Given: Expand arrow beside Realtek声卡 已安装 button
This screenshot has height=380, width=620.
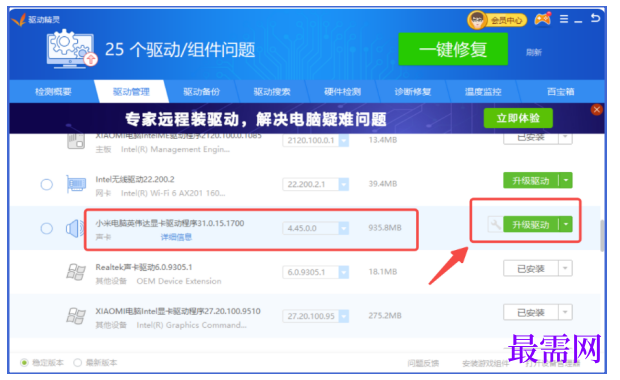Looking at the screenshot, I should tap(565, 268).
